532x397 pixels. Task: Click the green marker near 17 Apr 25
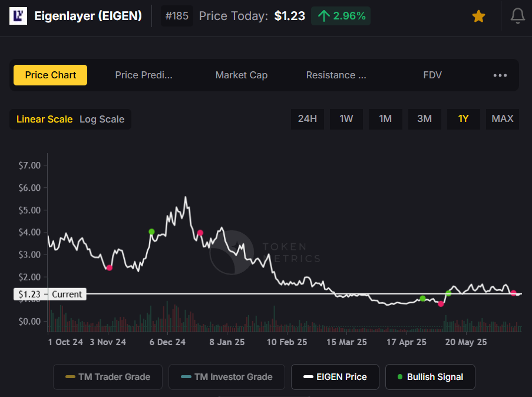click(423, 299)
